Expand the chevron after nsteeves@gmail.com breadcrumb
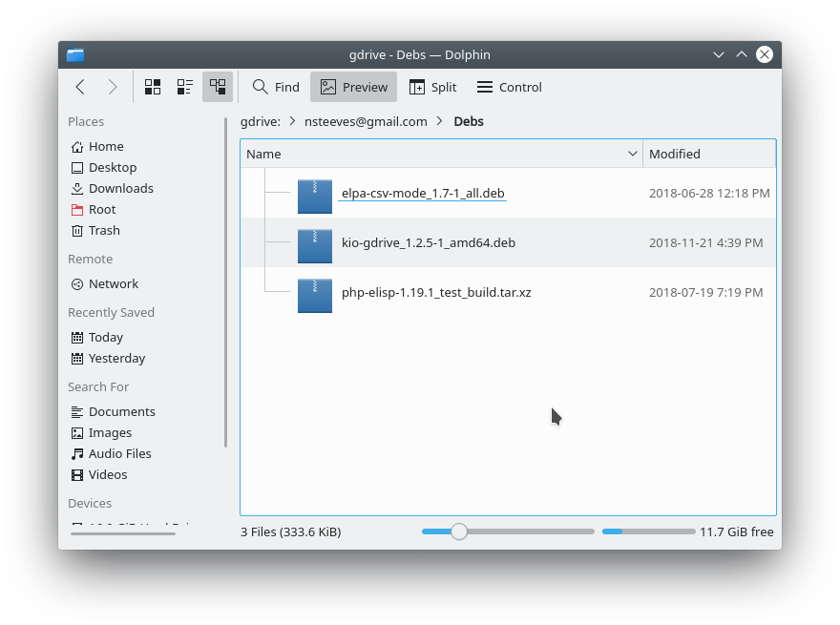840x625 pixels. (440, 121)
